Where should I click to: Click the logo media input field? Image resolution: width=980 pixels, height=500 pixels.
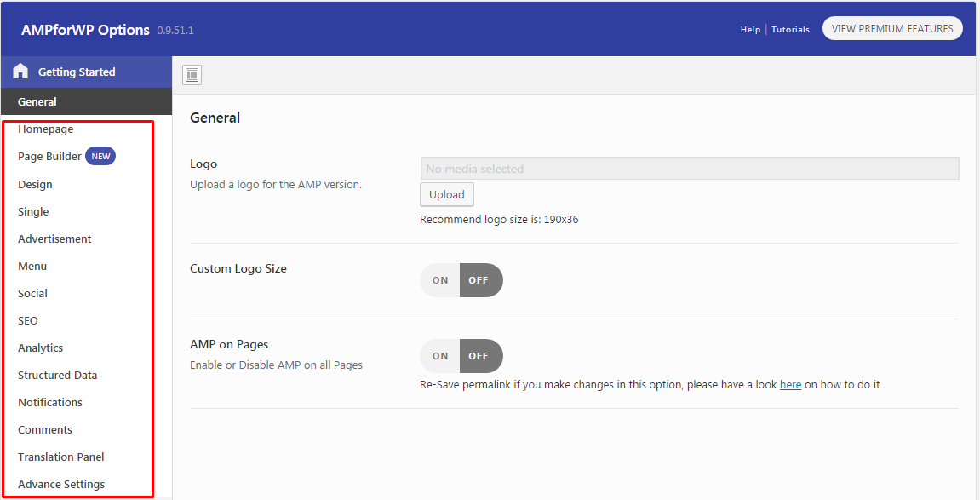click(x=689, y=169)
